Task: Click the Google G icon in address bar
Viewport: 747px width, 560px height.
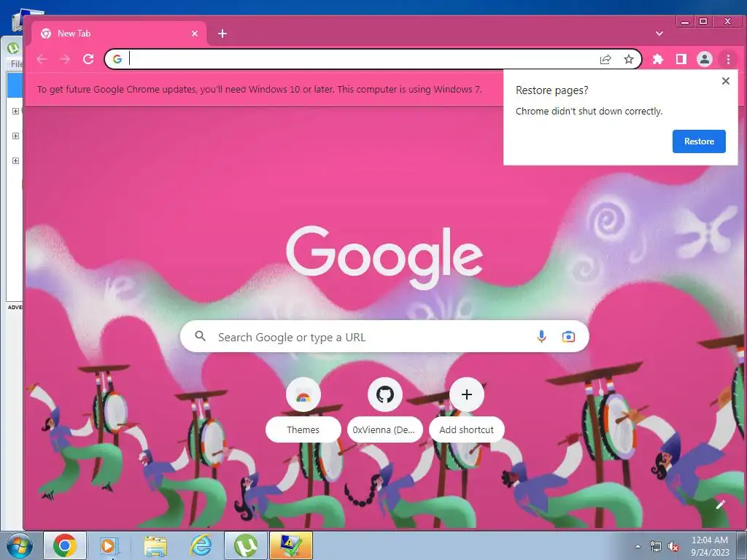Action: [x=117, y=59]
